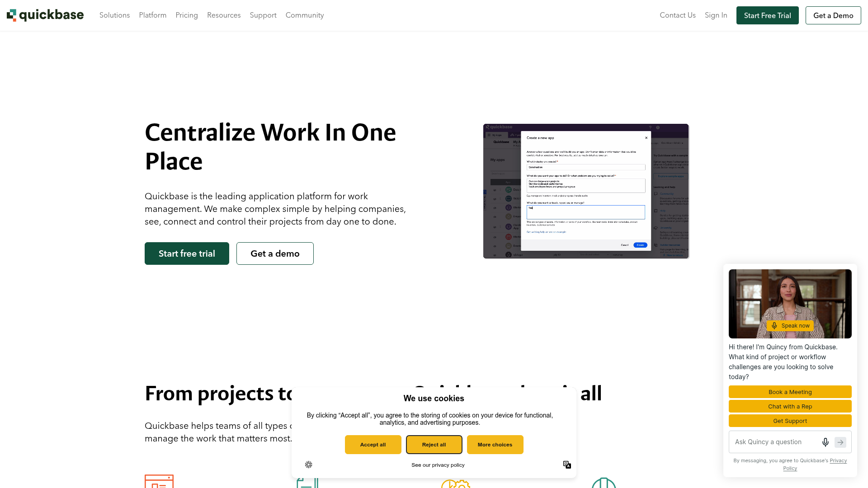This screenshot has width=868, height=488.
Task: Open See our privacy policy link
Action: 438,465
